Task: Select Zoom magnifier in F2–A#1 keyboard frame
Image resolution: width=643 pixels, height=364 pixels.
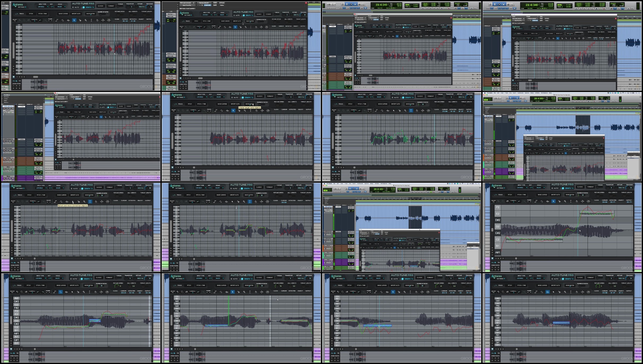Action: (x=565, y=201)
